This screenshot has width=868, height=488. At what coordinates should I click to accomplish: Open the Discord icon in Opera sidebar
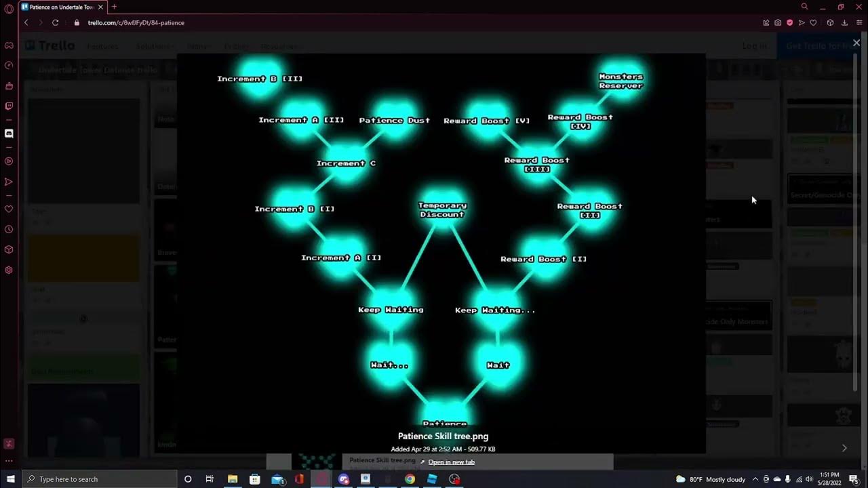tap(9, 134)
